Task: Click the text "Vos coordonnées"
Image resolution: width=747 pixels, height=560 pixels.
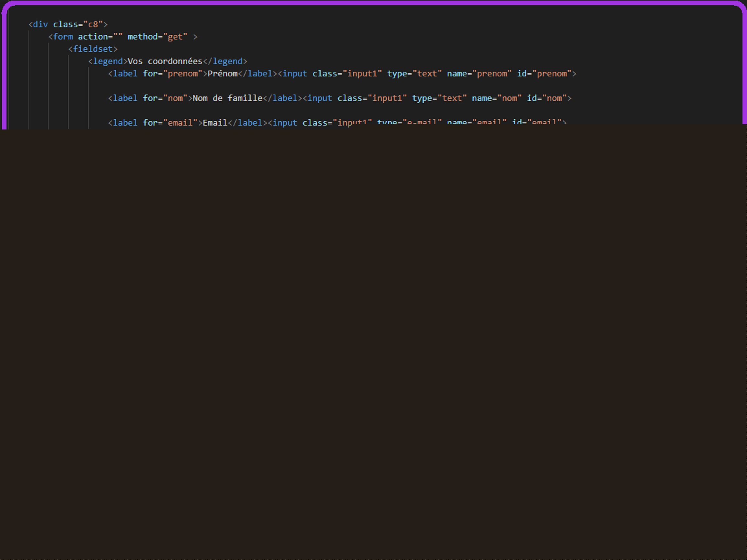Action: (x=165, y=61)
